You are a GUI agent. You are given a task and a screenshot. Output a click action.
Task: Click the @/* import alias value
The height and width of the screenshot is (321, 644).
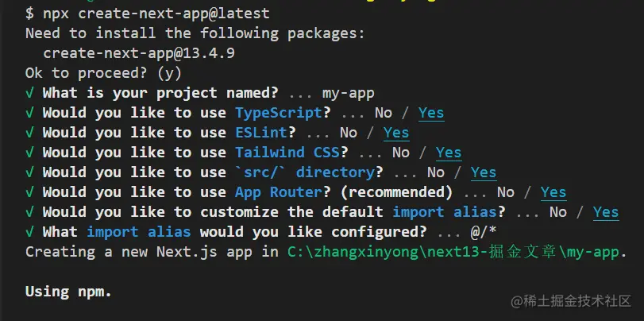coord(484,232)
